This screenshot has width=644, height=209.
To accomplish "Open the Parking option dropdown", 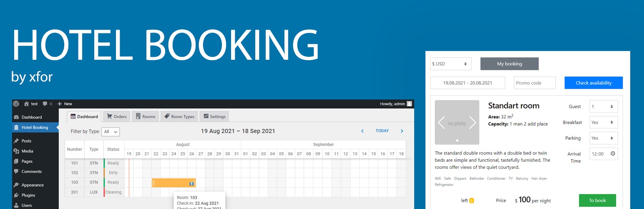I will (x=604, y=138).
